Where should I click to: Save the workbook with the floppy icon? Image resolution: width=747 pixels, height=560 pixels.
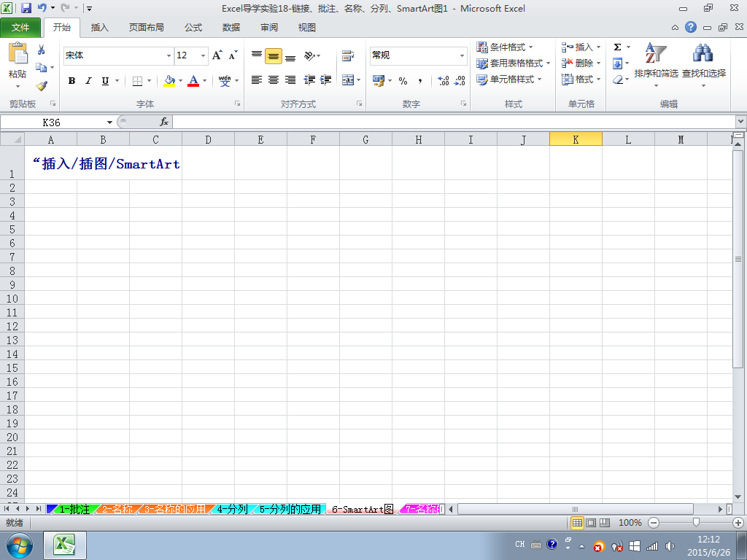(x=26, y=8)
